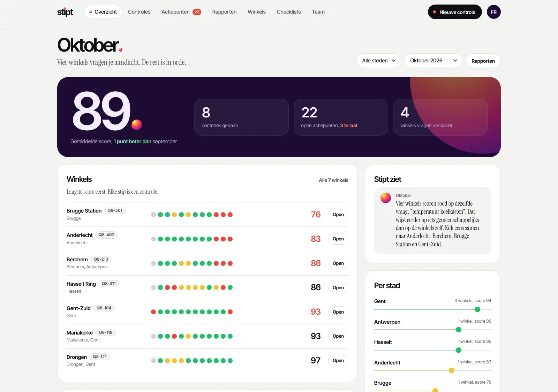This screenshot has width=558, height=392.
Task: Click the 4 winkels vragen aandacht card
Action: point(440,117)
